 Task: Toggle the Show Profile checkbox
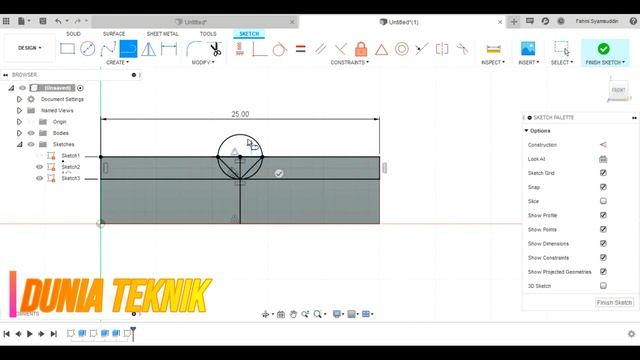[x=603, y=215]
